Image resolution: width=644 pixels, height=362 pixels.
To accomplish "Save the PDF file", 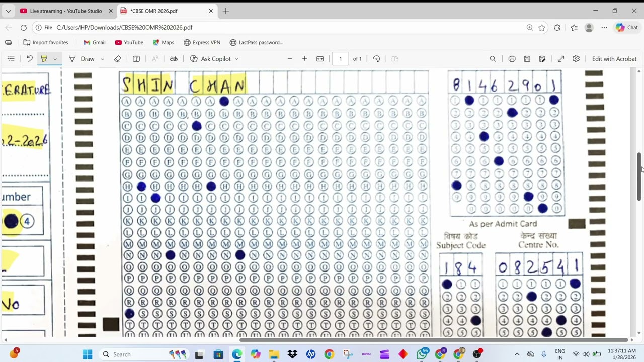I will (527, 59).
